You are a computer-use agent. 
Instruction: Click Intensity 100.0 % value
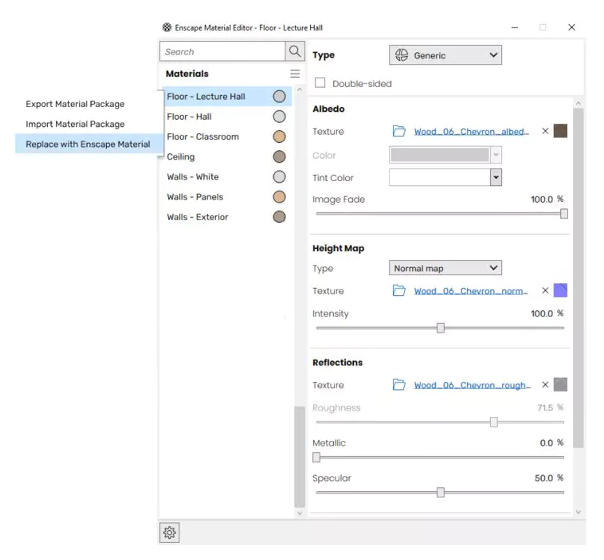click(x=547, y=313)
